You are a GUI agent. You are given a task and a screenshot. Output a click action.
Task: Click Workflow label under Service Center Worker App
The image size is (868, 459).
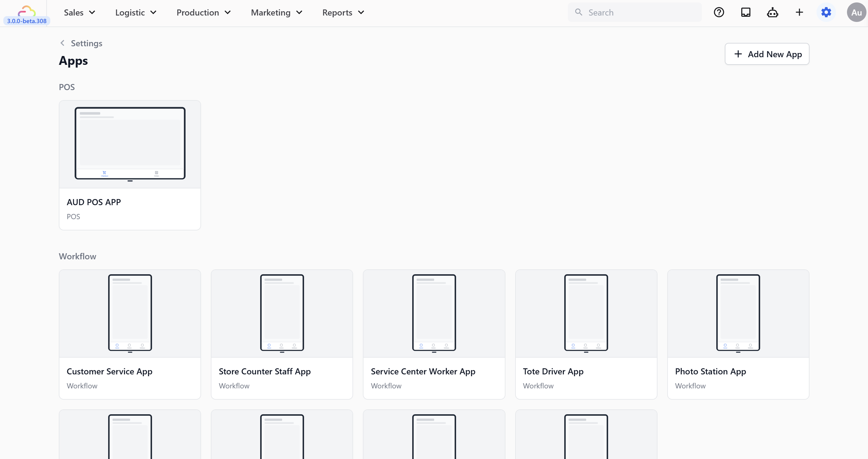tap(386, 386)
